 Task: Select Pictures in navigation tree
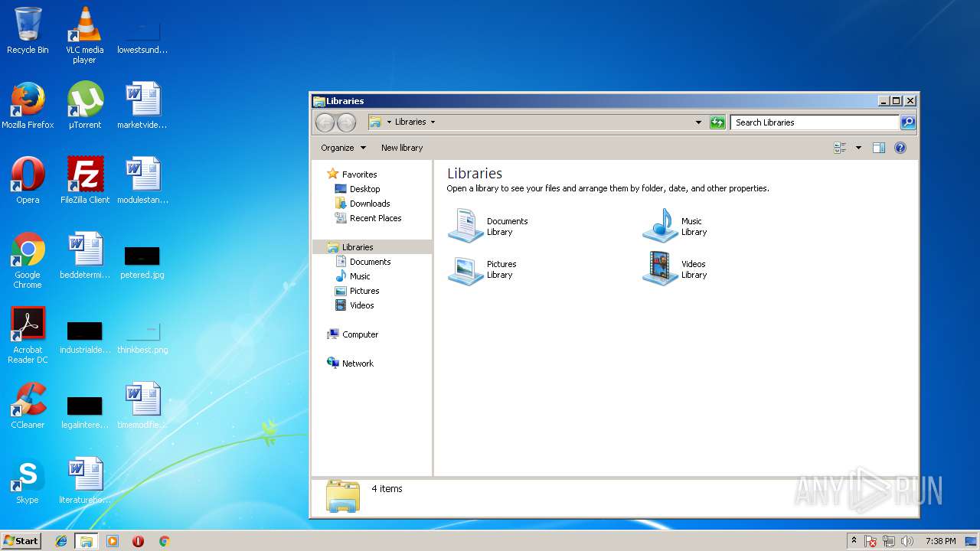pos(357,291)
